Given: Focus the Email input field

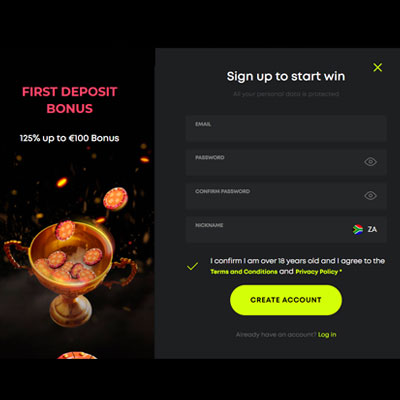Looking at the screenshot, I should click(x=286, y=128).
